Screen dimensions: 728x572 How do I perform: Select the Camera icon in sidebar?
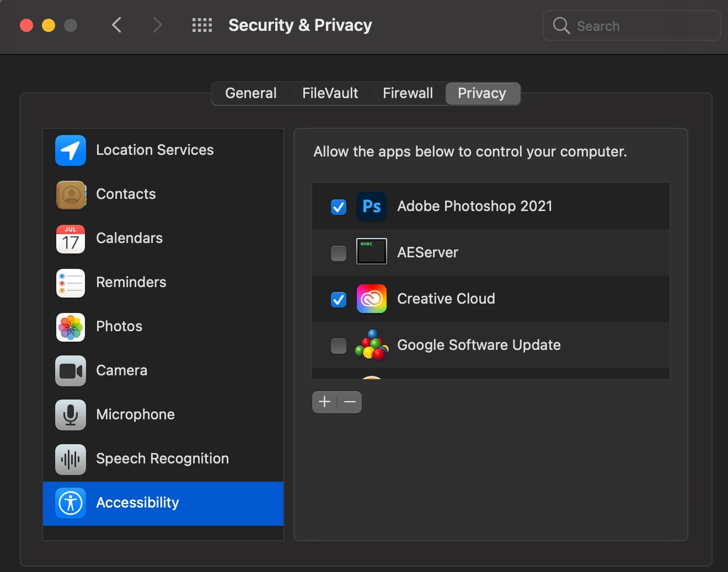point(71,371)
